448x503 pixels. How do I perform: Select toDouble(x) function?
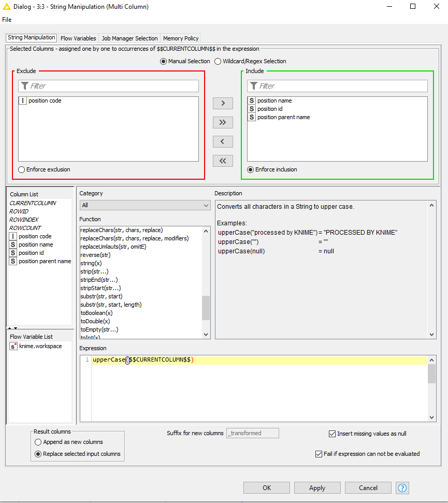[95, 321]
